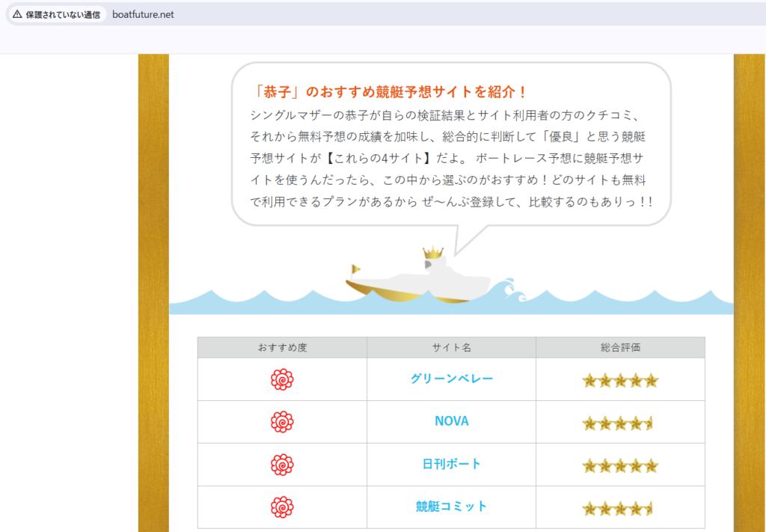
Task: Open the 日刊ボート site link
Action: coord(451,464)
